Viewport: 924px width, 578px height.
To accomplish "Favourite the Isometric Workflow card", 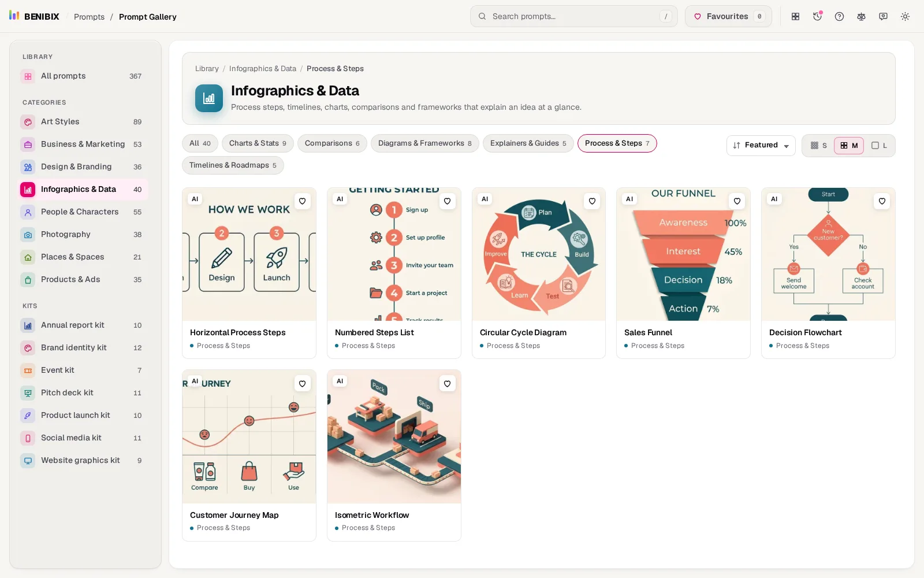I will pyautogui.click(x=447, y=384).
